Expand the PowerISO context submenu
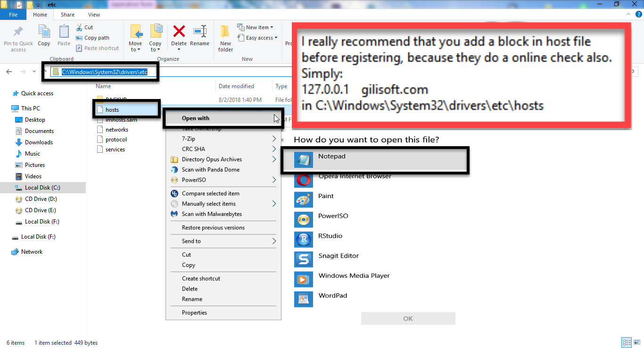Screen dimensions: 644x348 coord(223,180)
